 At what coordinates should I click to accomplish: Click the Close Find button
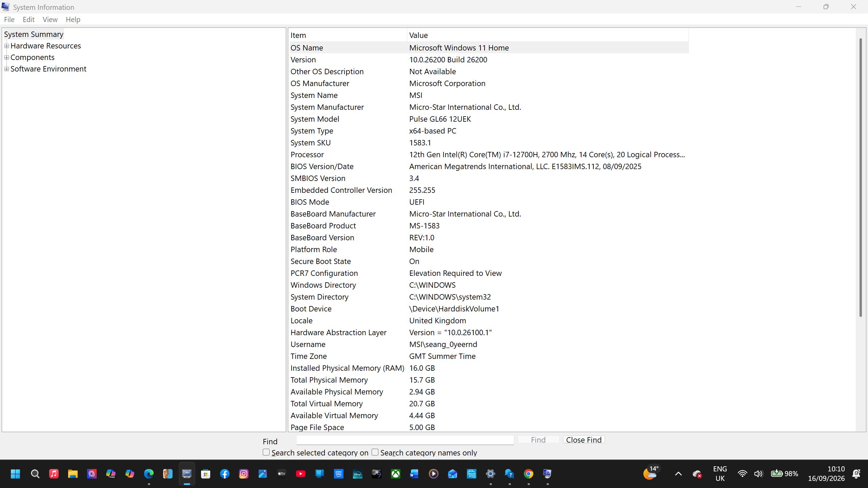tap(584, 440)
